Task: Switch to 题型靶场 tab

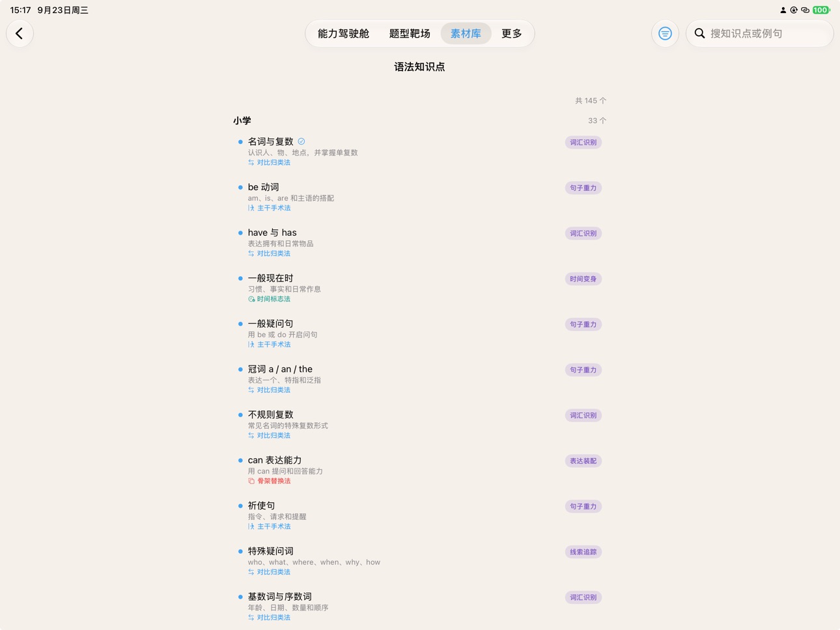Action: (410, 33)
